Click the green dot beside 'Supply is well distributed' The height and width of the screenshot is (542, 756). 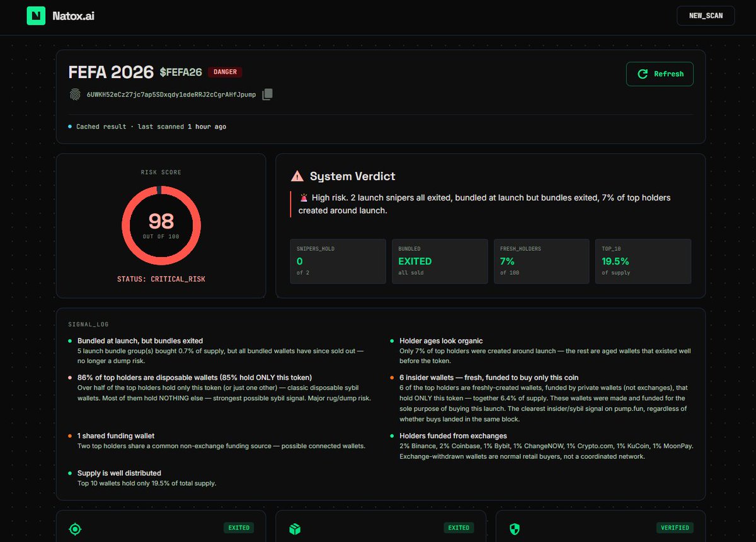click(70, 473)
